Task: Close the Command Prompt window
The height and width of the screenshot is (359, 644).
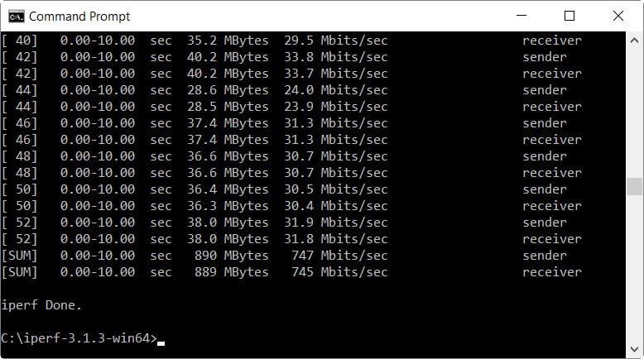Action: pyautogui.click(x=618, y=16)
